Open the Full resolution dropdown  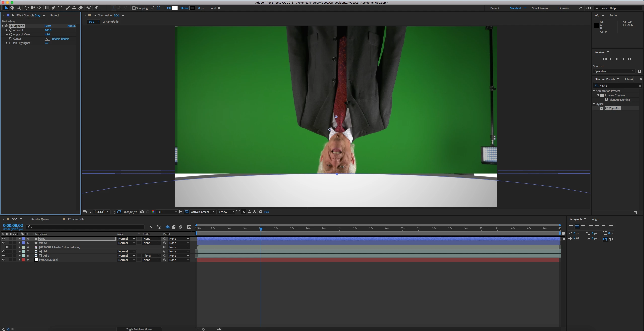point(167,212)
